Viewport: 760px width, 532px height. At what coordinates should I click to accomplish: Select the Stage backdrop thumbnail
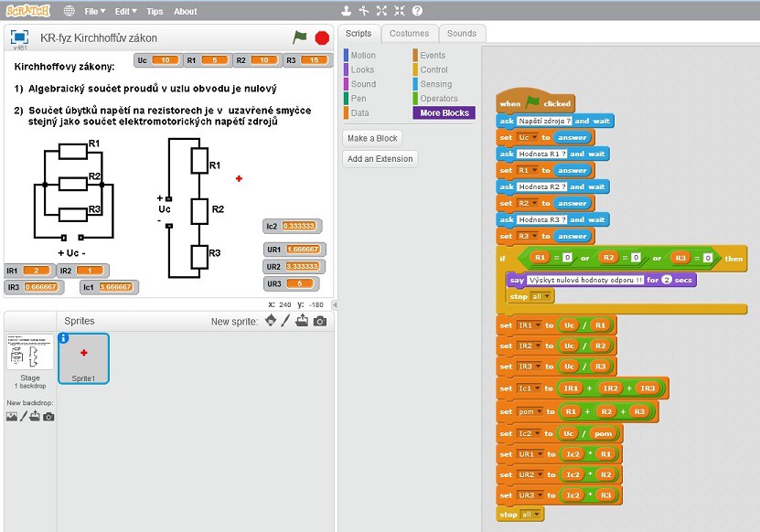(x=30, y=352)
